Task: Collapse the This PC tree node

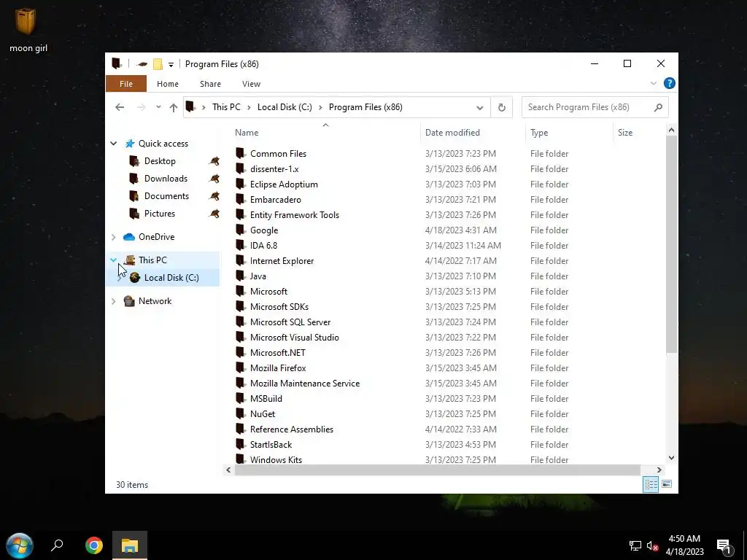Action: (x=113, y=260)
